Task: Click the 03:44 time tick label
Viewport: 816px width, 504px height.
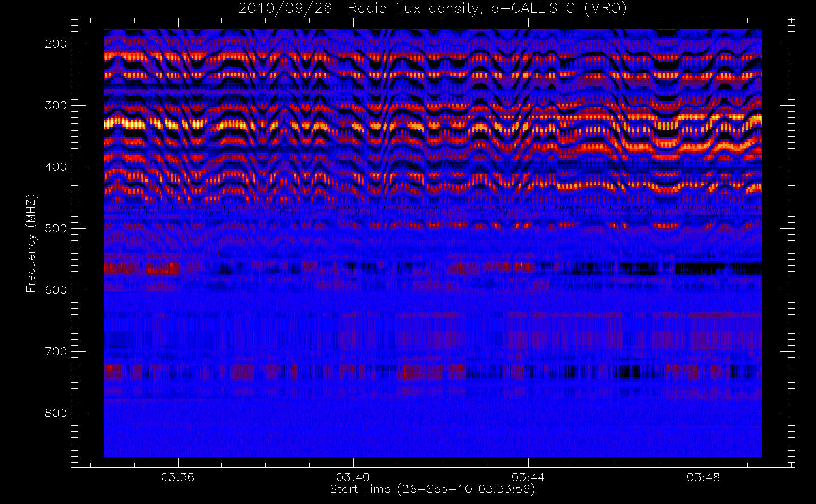Action: pyautogui.click(x=528, y=477)
